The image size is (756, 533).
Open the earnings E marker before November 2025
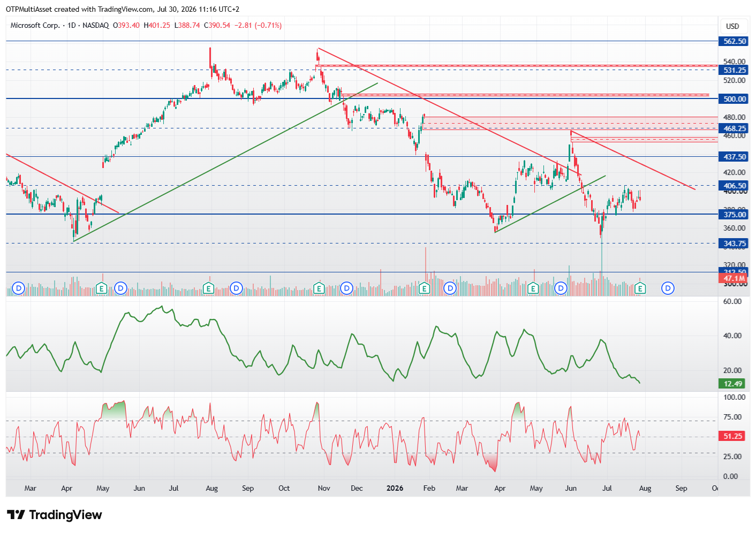click(x=319, y=289)
